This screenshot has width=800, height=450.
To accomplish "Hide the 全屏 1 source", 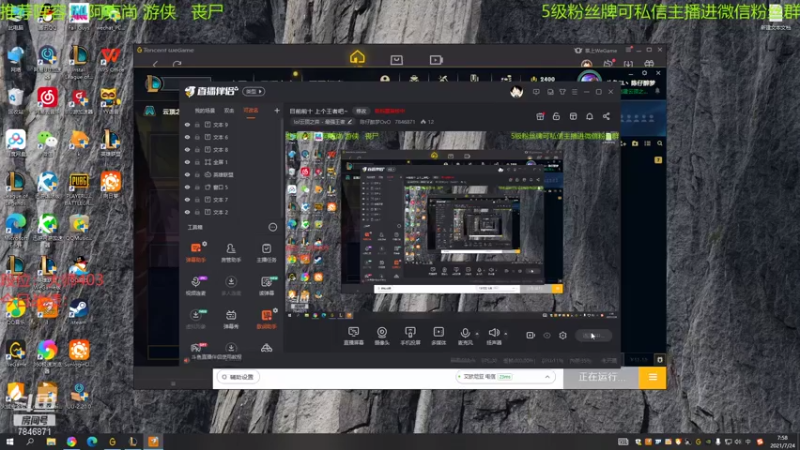I will point(187,162).
